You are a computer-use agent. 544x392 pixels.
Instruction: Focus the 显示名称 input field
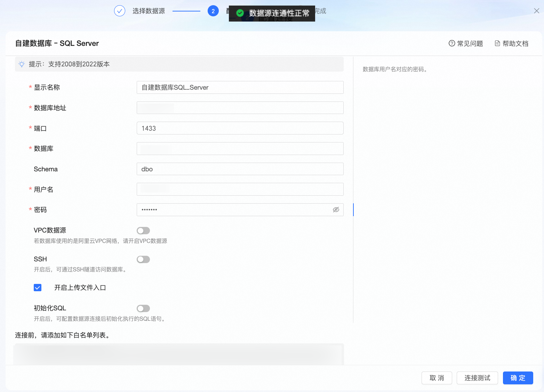pyautogui.click(x=240, y=87)
